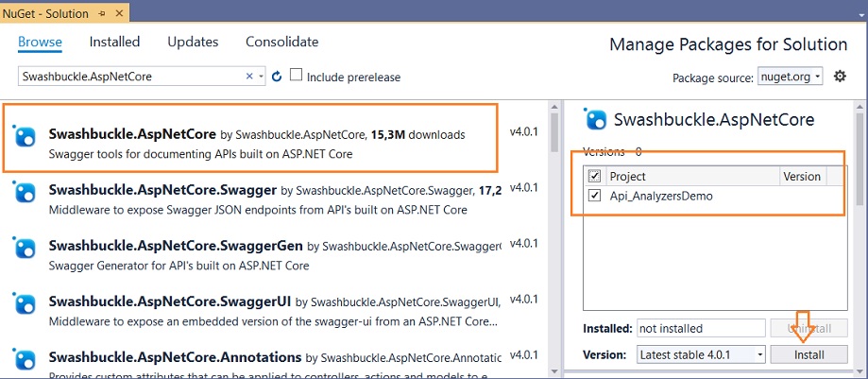The height and width of the screenshot is (379, 868).
Task: Click the Swashbuckle.AspNetCore.Swagger package icon
Action: click(x=25, y=192)
